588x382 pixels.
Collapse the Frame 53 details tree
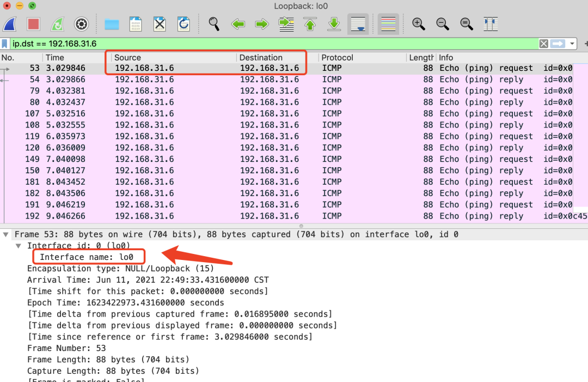coord(6,234)
